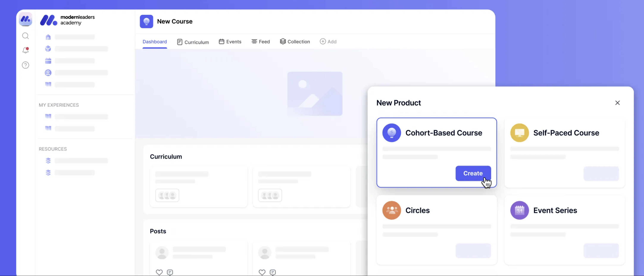Select the Feed tab
Viewport: 644px width, 276px height.
(261, 41)
